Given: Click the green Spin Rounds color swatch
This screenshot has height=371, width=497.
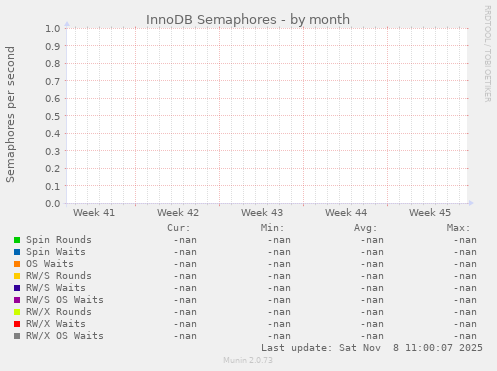Looking at the screenshot, I should pos(17,240).
